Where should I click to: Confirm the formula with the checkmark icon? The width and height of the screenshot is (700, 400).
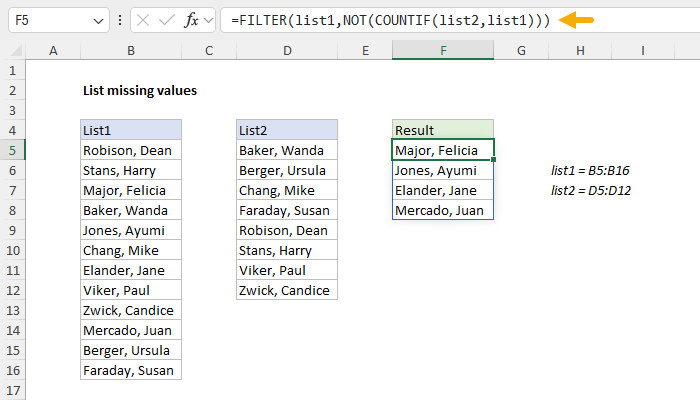(167, 21)
